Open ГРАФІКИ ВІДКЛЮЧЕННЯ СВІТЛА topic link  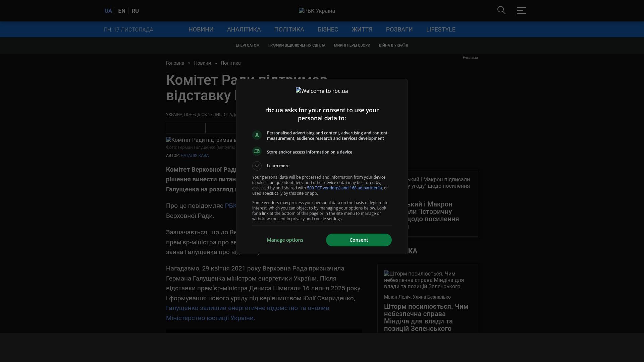pyautogui.click(x=297, y=45)
